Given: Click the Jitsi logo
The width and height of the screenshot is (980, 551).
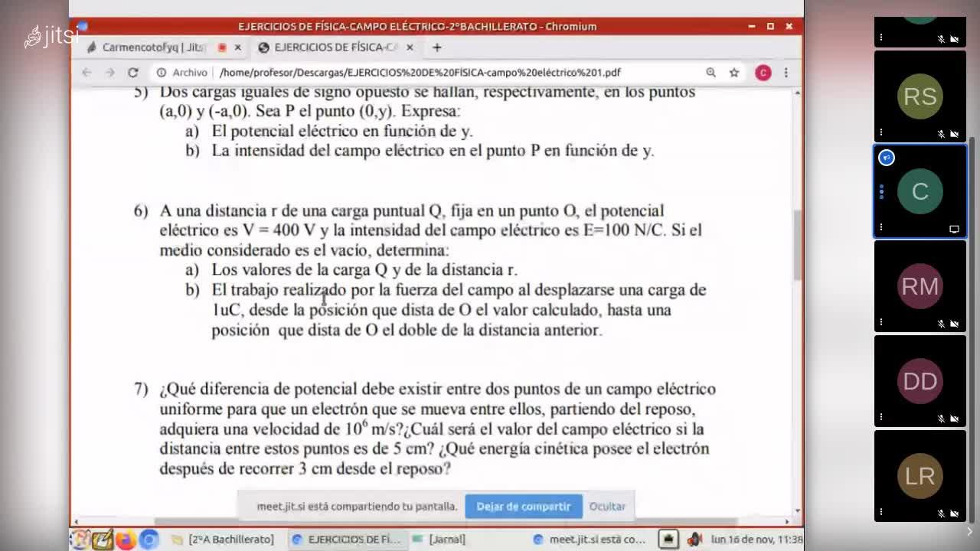Looking at the screenshot, I should [51, 35].
